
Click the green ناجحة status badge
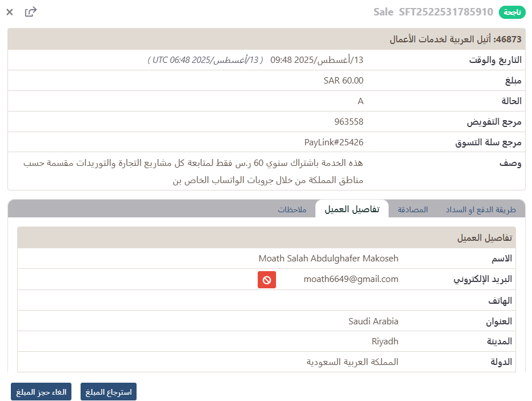(x=512, y=12)
